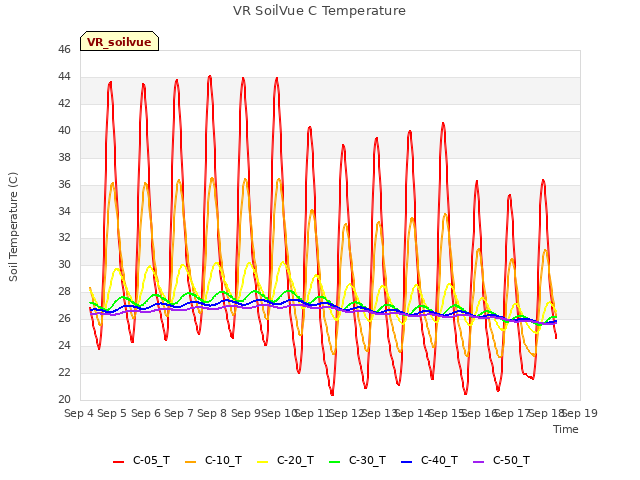Click the yellow C-20_T legend swatch
Image resolution: width=640 pixels, height=480 pixels.
pyautogui.click(x=262, y=462)
